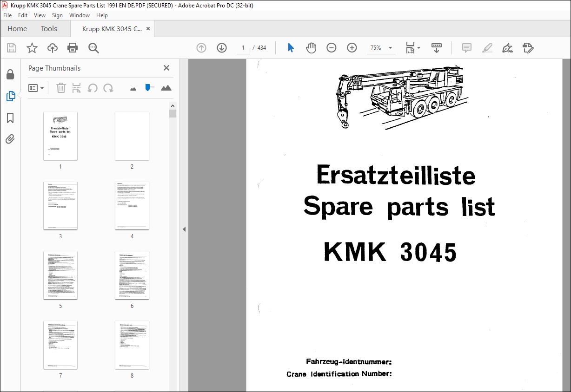571x392 pixels.
Task: Open the Edit menu
Action: coord(23,15)
